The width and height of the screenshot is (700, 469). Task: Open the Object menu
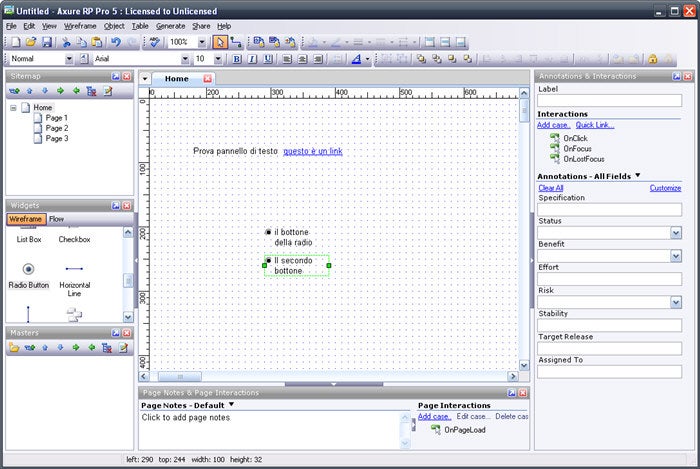point(114,26)
